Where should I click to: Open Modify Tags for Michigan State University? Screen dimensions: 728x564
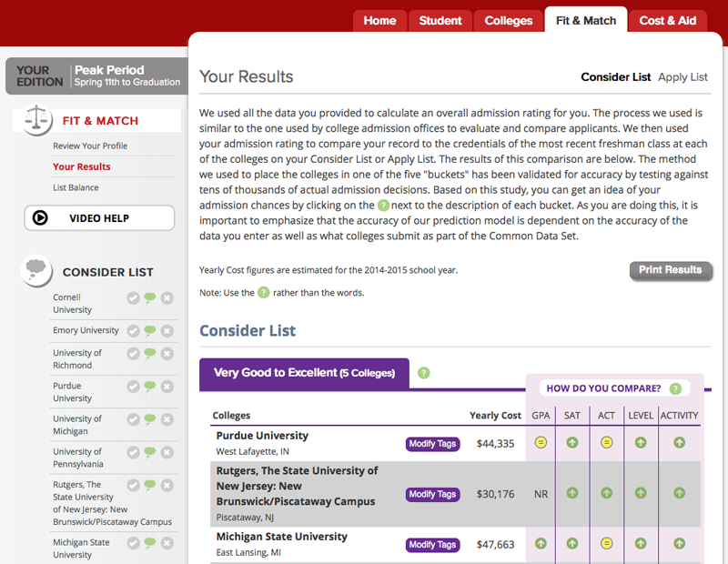[432, 545]
